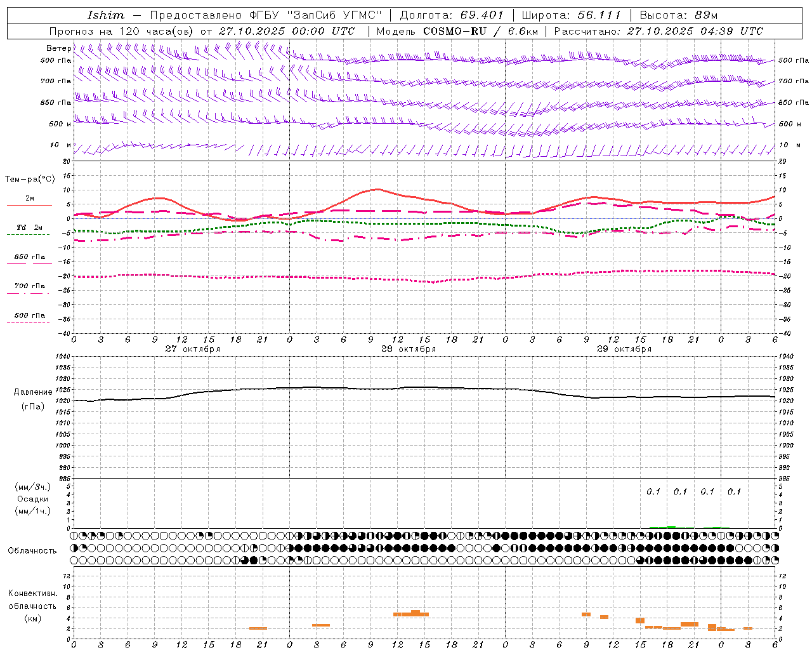Select the text "Предоставлено ФГБУ ЗапСиб УГМС"
Viewport: 812px width, 650px height.
(266, 15)
